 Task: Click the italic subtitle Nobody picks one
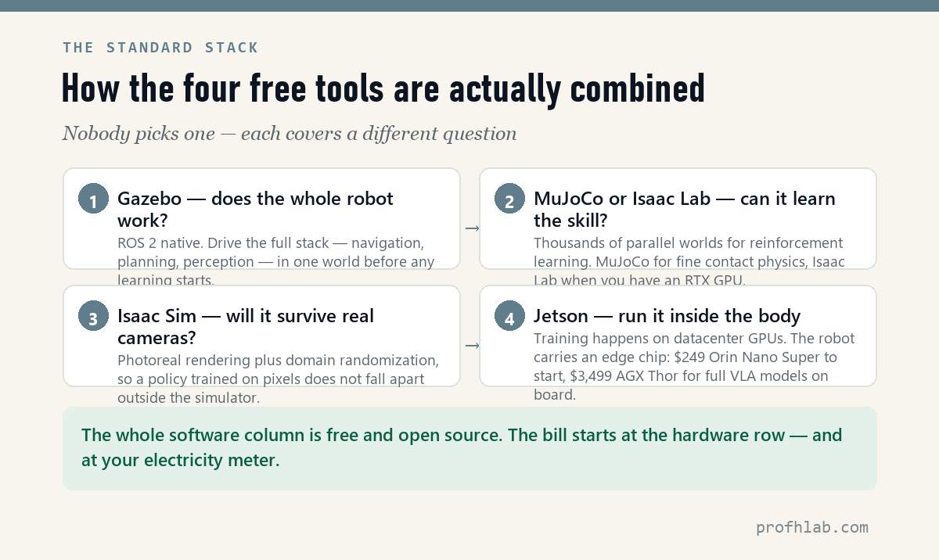(290, 134)
